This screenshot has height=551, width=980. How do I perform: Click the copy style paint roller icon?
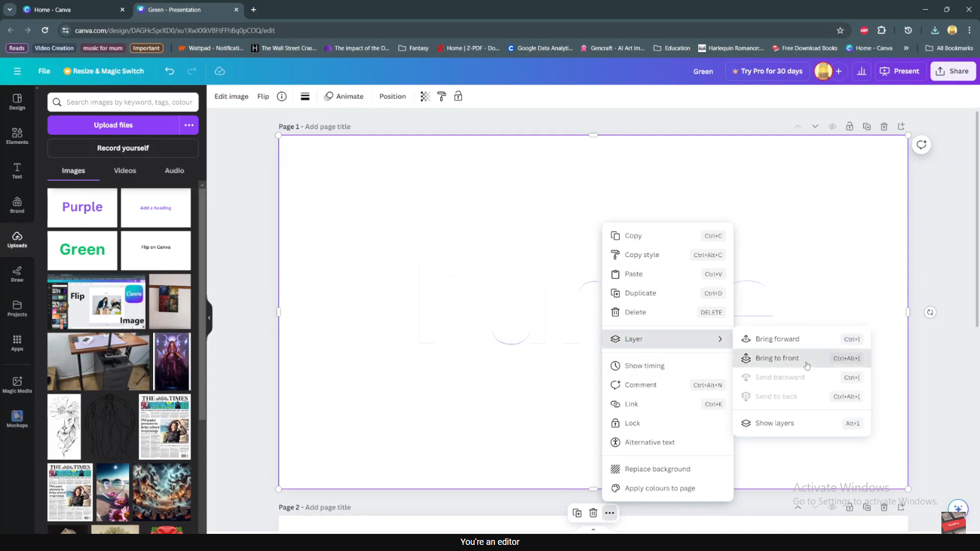[442, 97]
